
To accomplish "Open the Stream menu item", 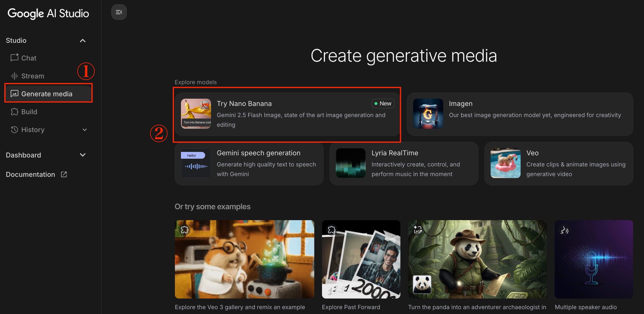I will (x=32, y=76).
